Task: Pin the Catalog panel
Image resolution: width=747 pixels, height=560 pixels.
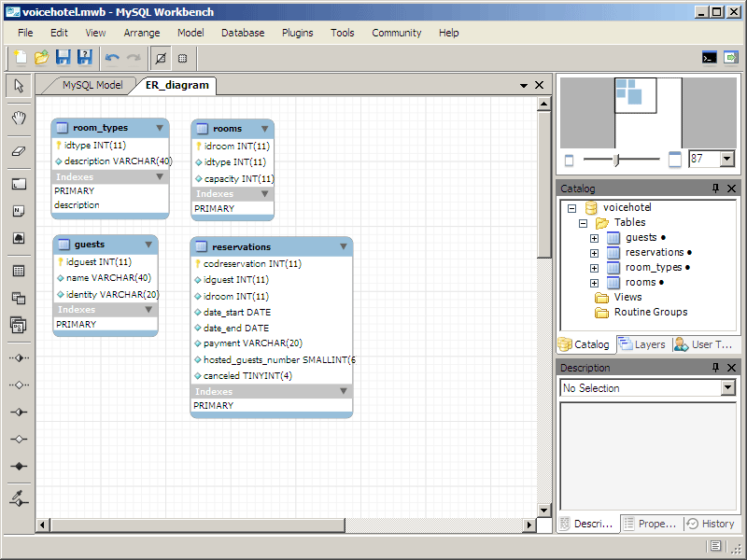Action: (715, 189)
